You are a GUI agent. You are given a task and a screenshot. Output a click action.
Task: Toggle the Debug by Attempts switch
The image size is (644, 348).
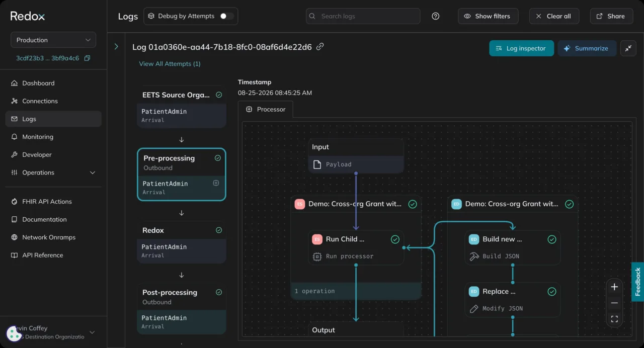click(x=226, y=16)
